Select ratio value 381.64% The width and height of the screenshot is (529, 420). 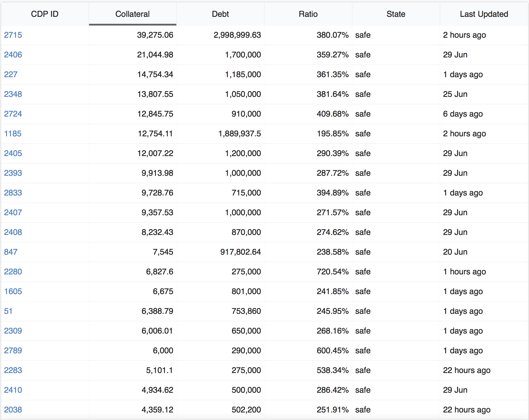(x=333, y=94)
